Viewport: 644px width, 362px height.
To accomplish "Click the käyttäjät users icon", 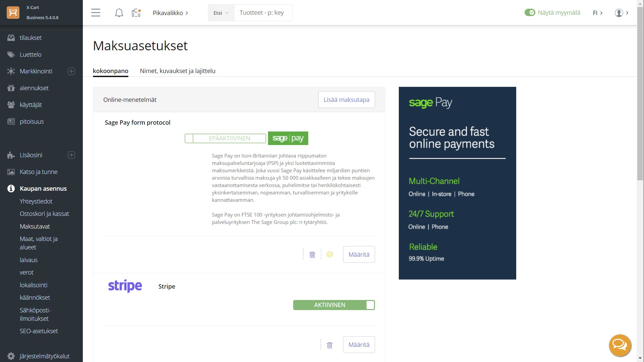I will 11,105.
